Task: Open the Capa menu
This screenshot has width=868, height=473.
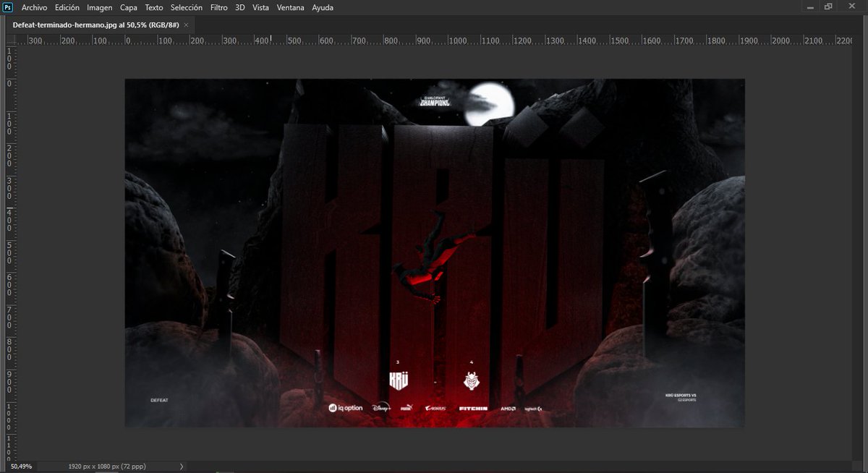Action: pos(129,7)
